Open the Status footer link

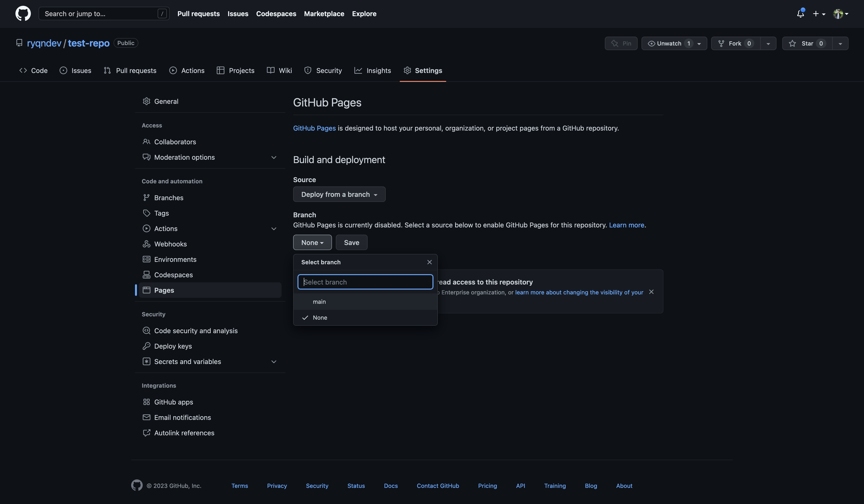point(356,486)
